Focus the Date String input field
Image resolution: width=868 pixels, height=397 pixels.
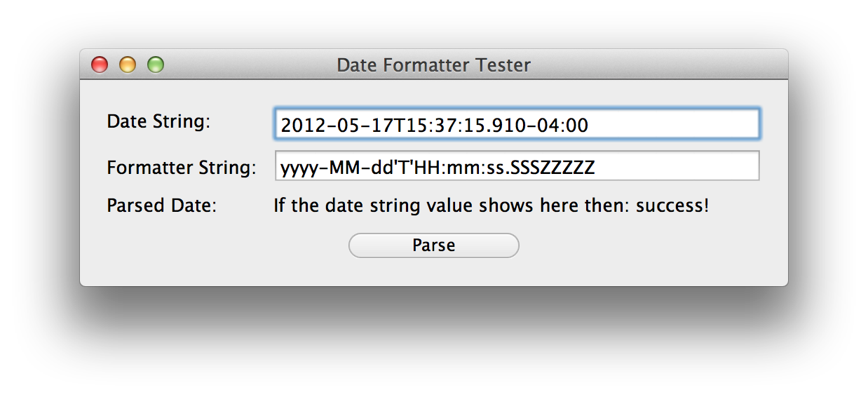pyautogui.click(x=516, y=125)
